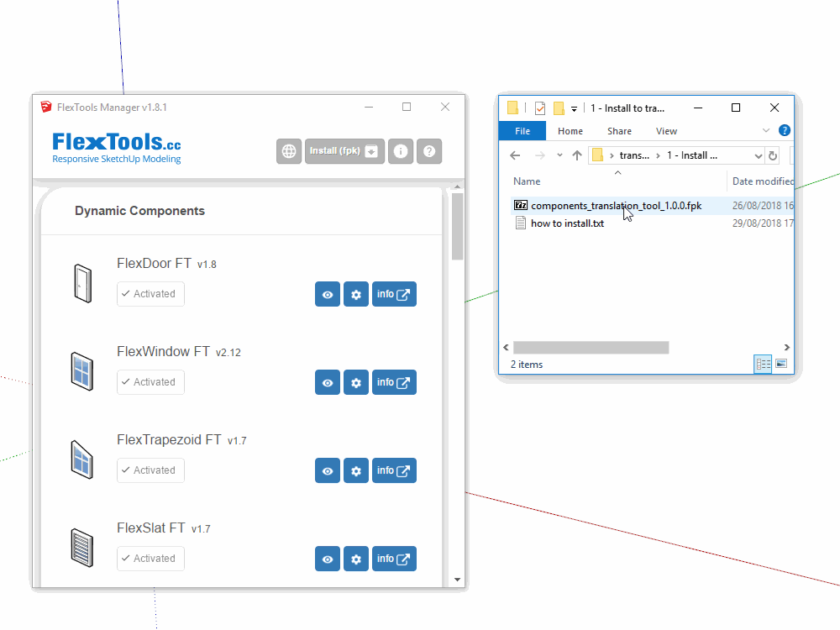Open settings gear for FlexSlat FT
The height and width of the screenshot is (630, 840).
[355, 559]
